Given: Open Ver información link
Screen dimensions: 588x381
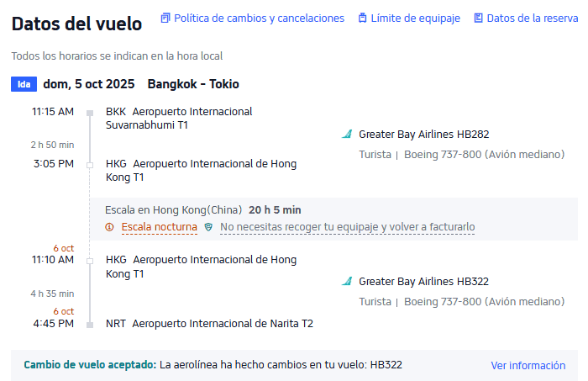Looking at the screenshot, I should tap(528, 366).
